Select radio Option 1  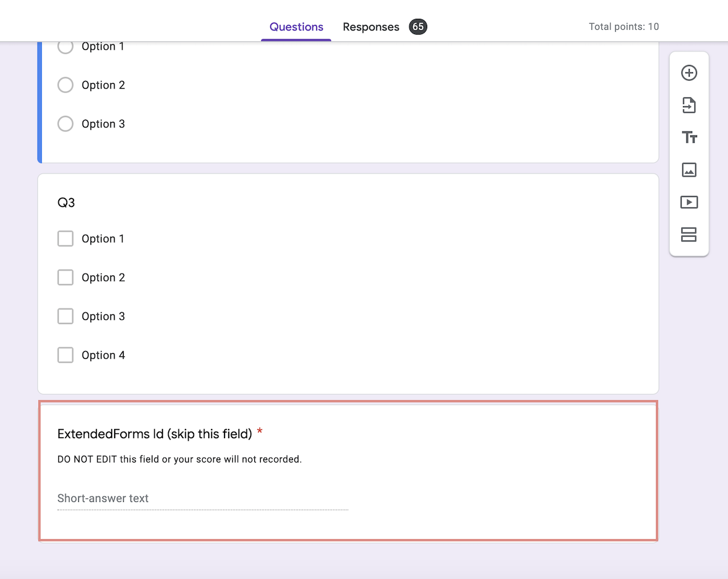[x=65, y=46]
